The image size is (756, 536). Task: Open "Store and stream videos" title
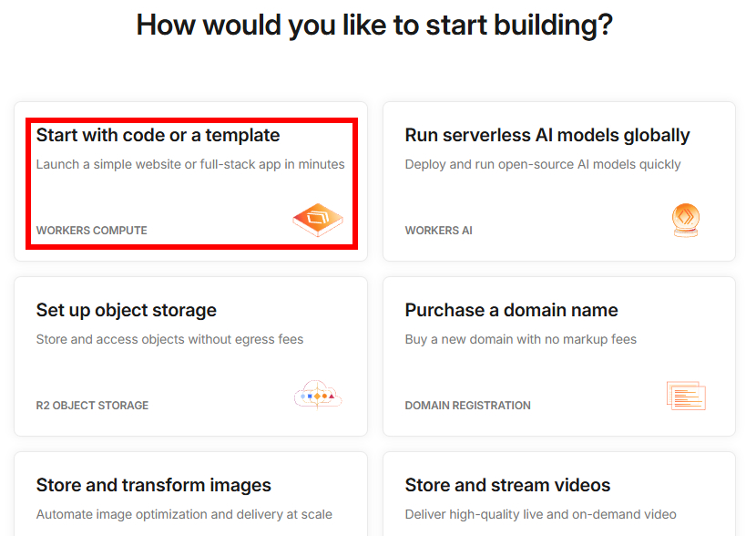click(x=507, y=485)
